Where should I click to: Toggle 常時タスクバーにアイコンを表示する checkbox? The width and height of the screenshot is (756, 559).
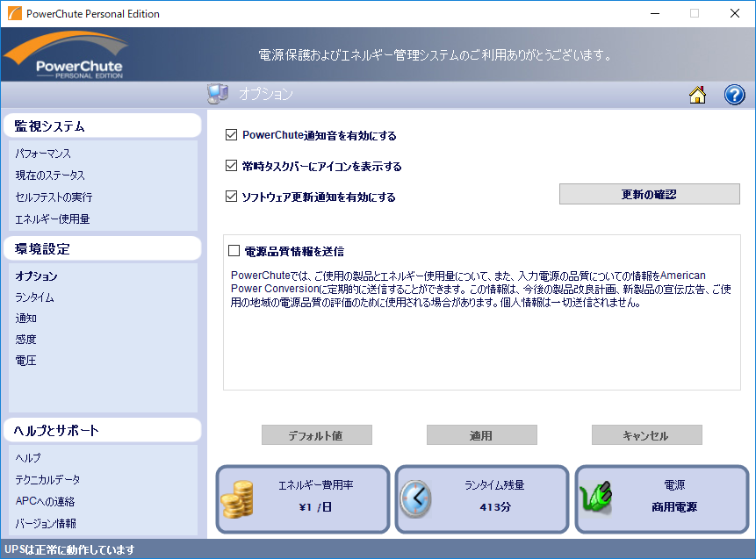(x=232, y=166)
